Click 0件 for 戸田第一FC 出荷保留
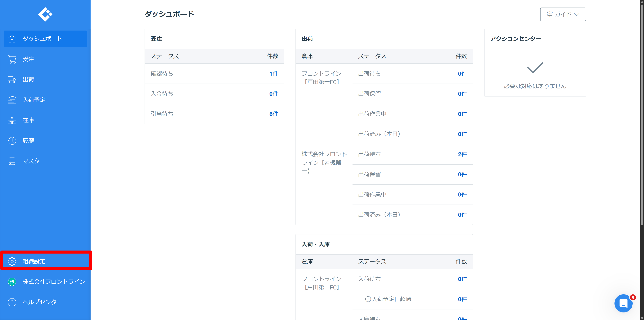This screenshot has height=320, width=644. click(x=462, y=94)
